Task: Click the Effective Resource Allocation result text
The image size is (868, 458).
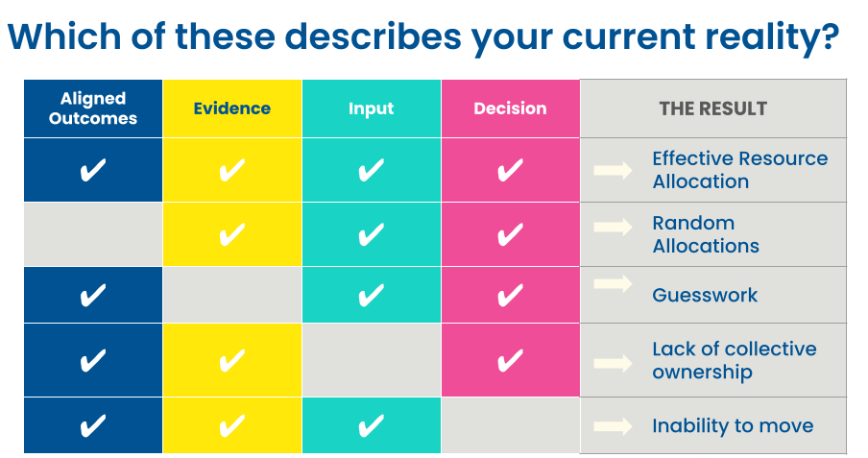Action: point(739,170)
